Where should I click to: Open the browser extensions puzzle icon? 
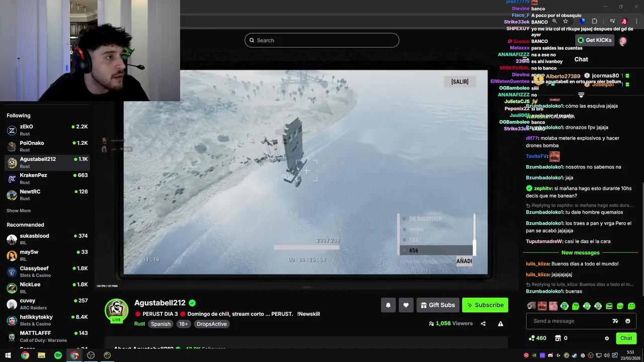pos(594,21)
